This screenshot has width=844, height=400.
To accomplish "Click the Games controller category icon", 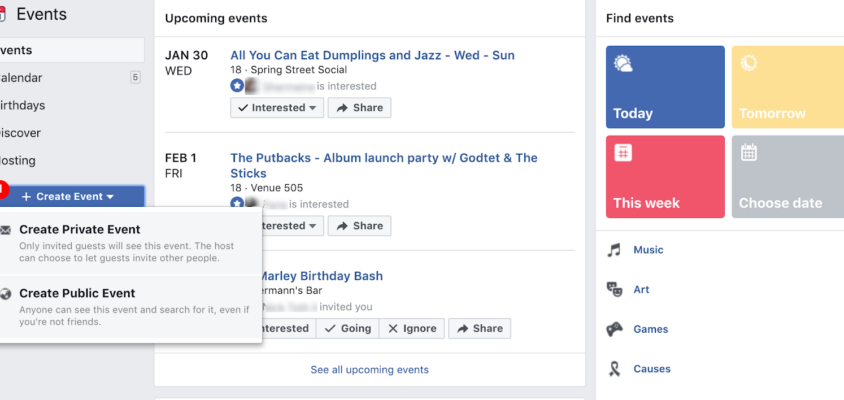I will pyautogui.click(x=614, y=329).
